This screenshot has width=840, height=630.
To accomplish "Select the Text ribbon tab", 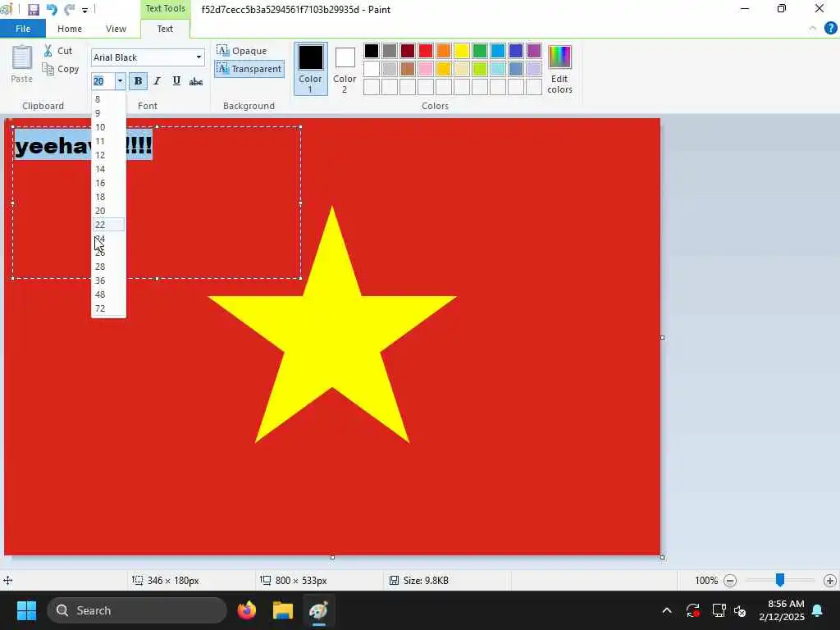I will [x=165, y=29].
